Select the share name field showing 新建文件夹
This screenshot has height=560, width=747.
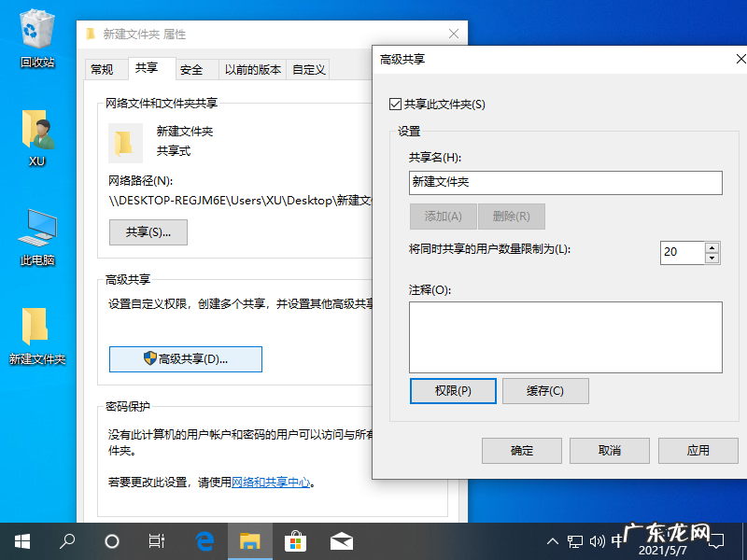click(x=565, y=183)
